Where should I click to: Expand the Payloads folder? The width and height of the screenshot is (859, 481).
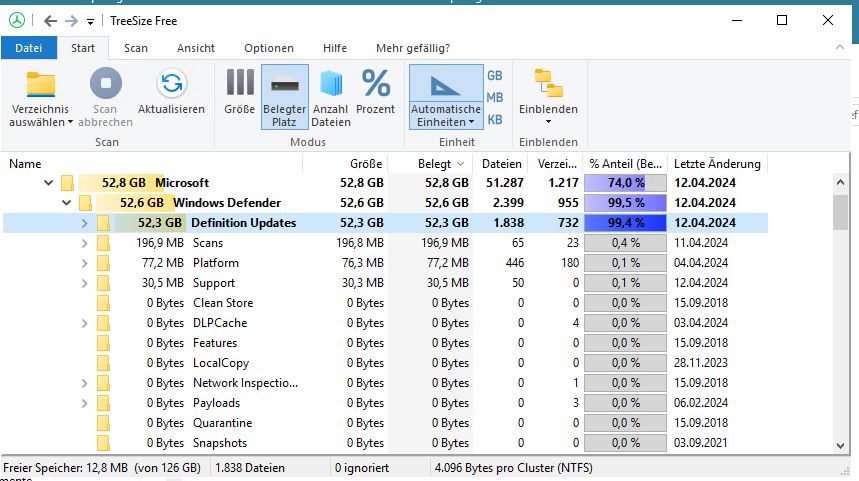[84, 403]
